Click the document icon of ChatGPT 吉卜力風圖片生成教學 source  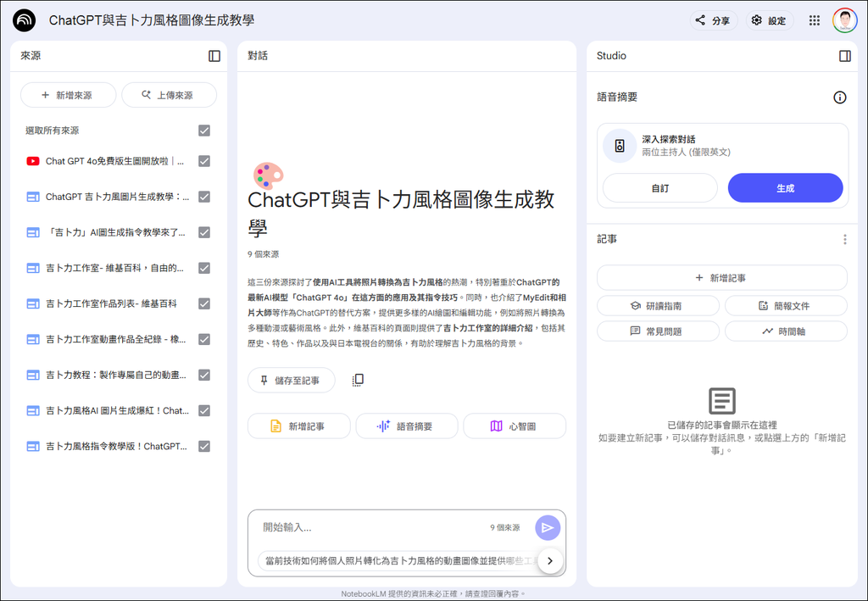(x=33, y=197)
